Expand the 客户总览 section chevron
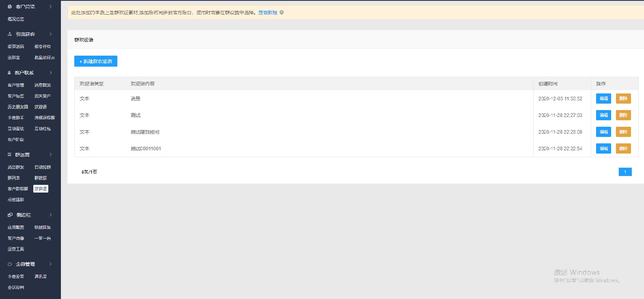This screenshot has width=644, height=299. 51,6
